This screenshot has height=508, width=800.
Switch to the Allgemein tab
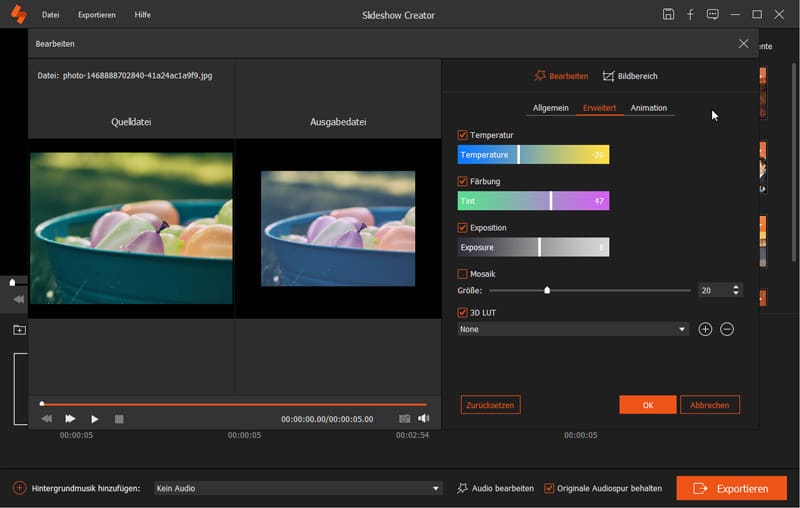551,108
